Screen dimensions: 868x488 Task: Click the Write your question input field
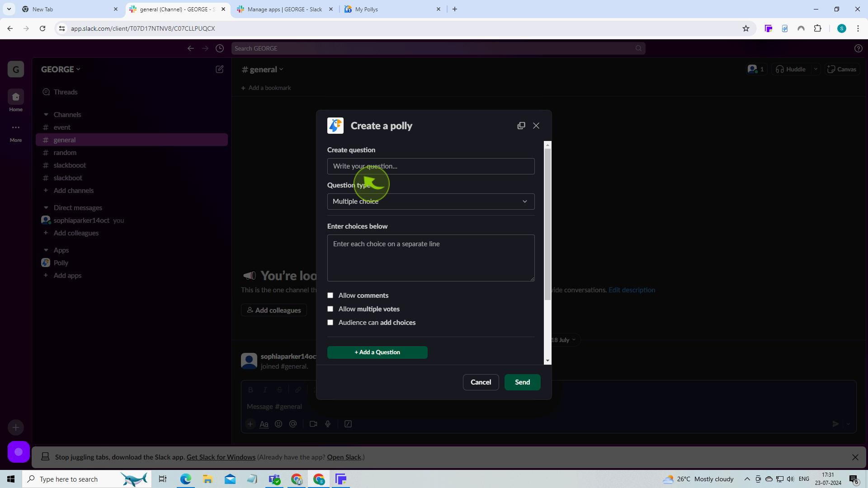(431, 166)
